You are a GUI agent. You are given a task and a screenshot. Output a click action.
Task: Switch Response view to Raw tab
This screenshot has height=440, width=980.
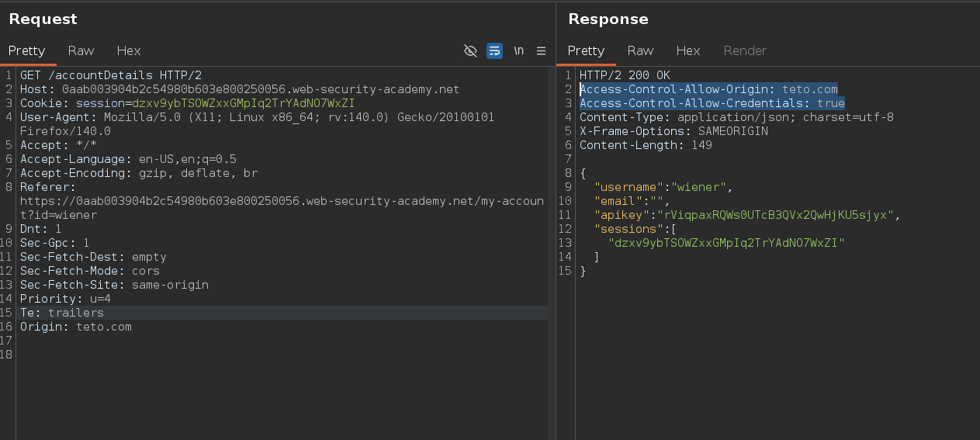tap(640, 50)
